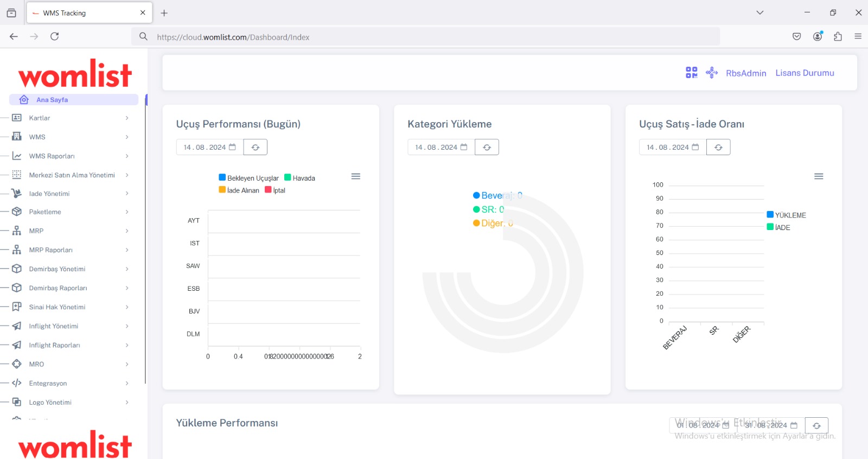Open Uçuş Performansı chart hamburger menu
868x459 pixels.
pos(356,176)
